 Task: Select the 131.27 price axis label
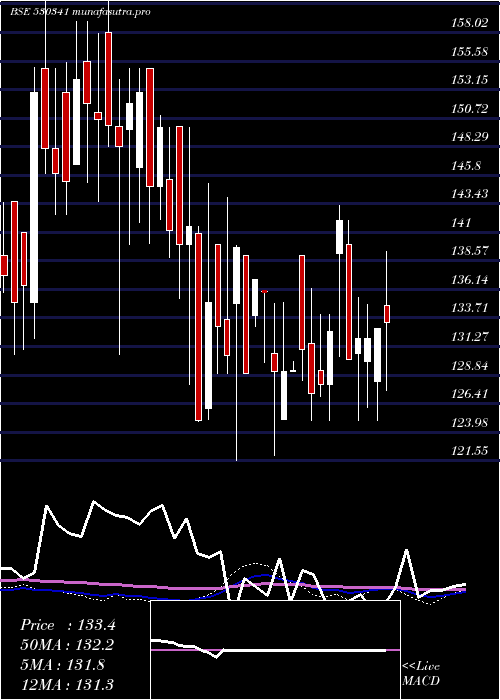coord(470,337)
